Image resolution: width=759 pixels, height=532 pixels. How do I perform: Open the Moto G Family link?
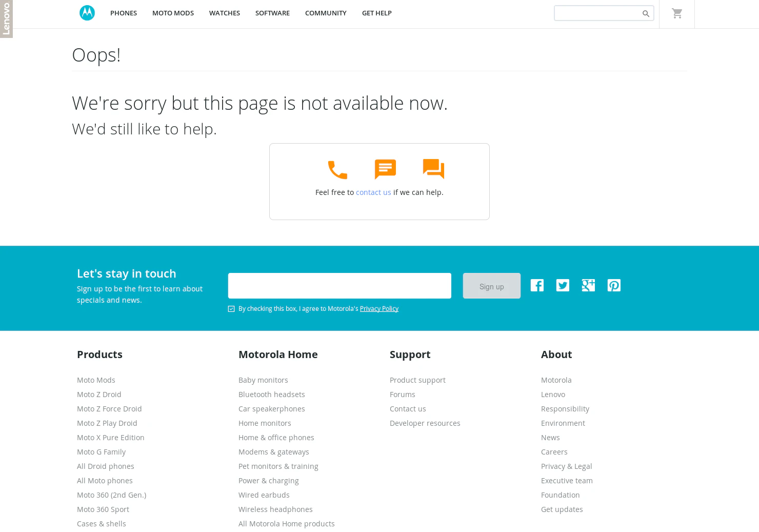pos(101,452)
